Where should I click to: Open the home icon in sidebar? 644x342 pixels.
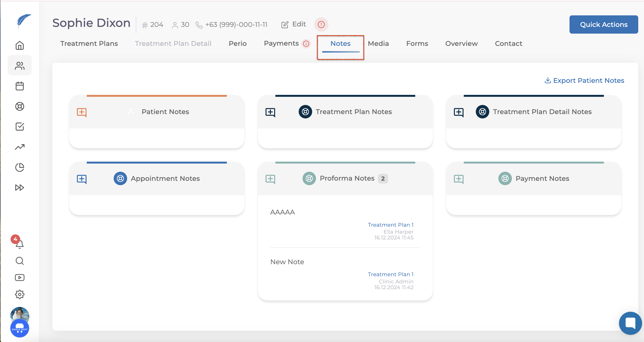(x=19, y=45)
